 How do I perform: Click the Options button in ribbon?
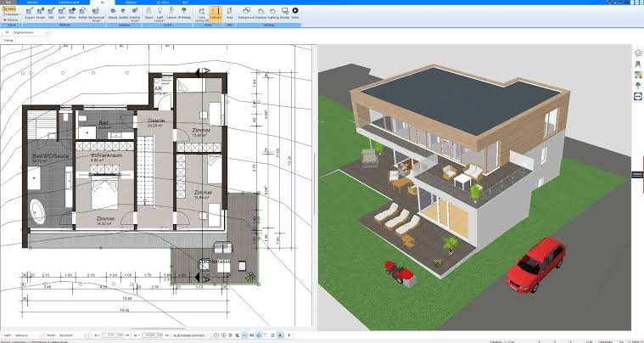click(11, 20)
